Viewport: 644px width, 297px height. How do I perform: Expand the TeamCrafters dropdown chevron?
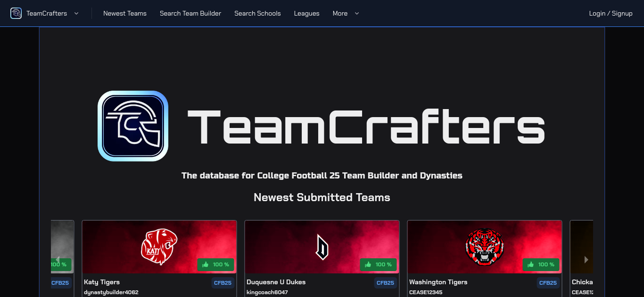point(76,13)
